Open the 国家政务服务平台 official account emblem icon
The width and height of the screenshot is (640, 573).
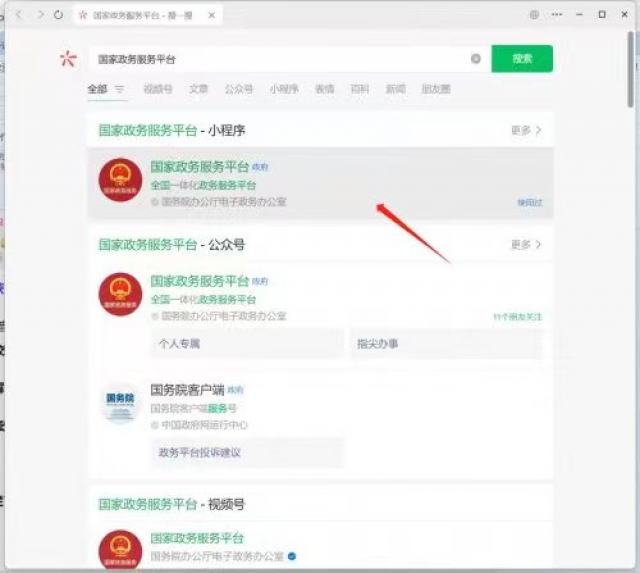coord(120,294)
